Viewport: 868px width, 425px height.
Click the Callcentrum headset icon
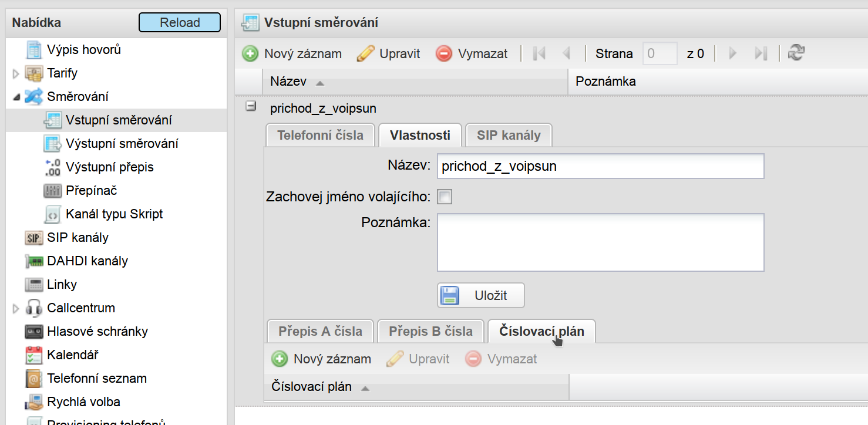pos(34,308)
